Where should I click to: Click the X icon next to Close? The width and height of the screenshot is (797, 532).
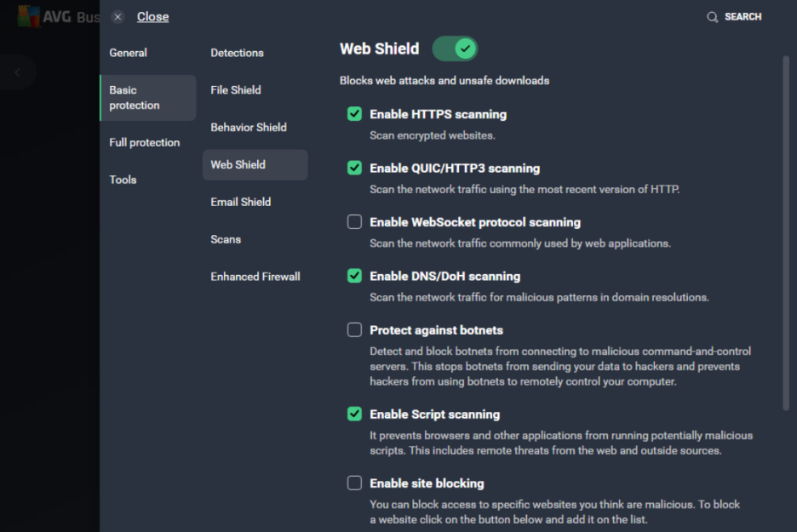click(x=117, y=15)
